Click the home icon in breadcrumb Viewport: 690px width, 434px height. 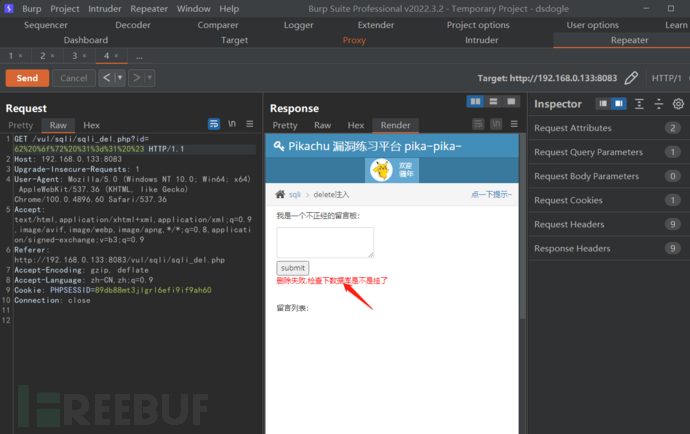coord(280,194)
